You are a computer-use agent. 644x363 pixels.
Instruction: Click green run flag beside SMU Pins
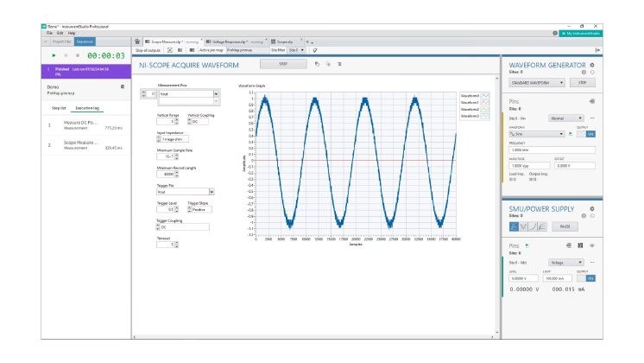(527, 245)
